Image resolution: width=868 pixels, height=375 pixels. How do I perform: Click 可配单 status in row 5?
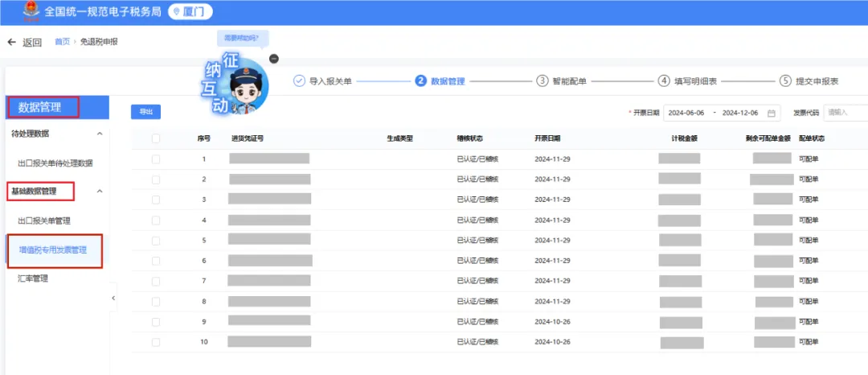809,241
